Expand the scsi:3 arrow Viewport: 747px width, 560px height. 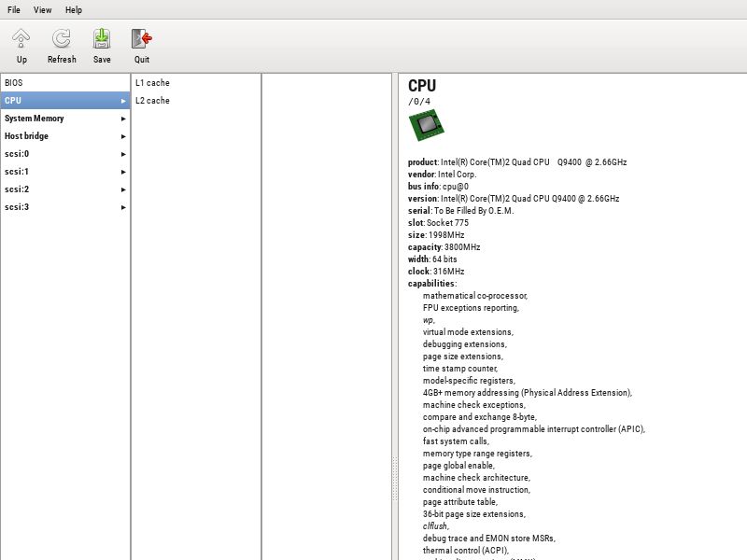point(123,207)
